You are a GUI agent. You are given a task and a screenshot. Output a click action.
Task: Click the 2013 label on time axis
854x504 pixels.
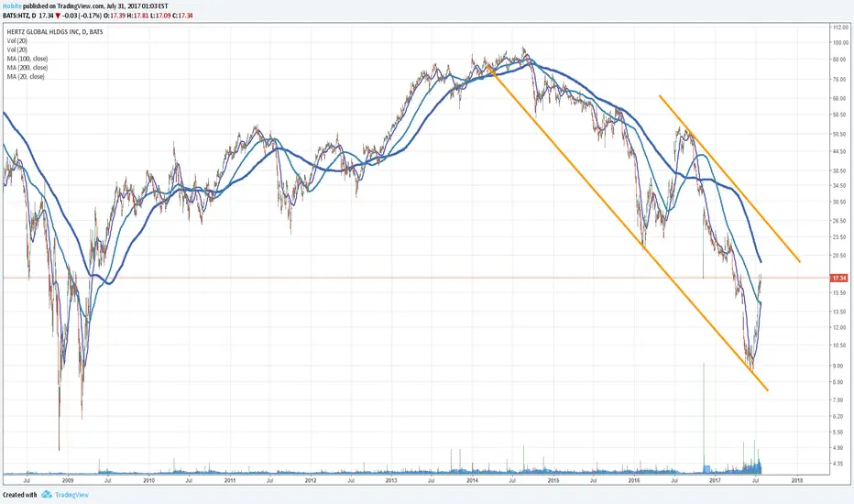click(391, 480)
